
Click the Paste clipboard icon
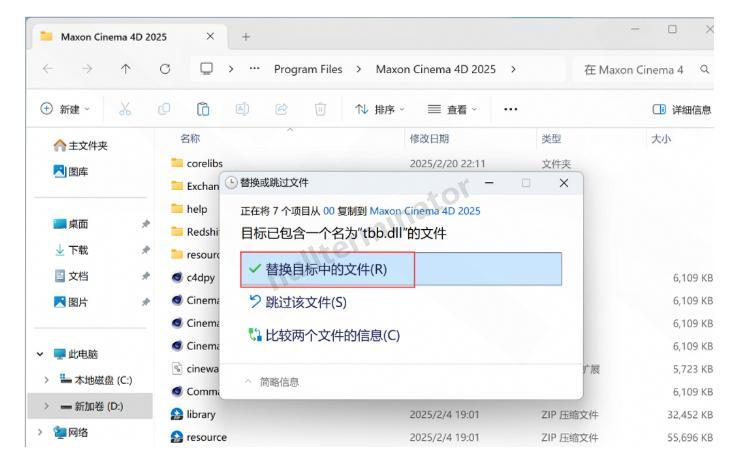203,109
